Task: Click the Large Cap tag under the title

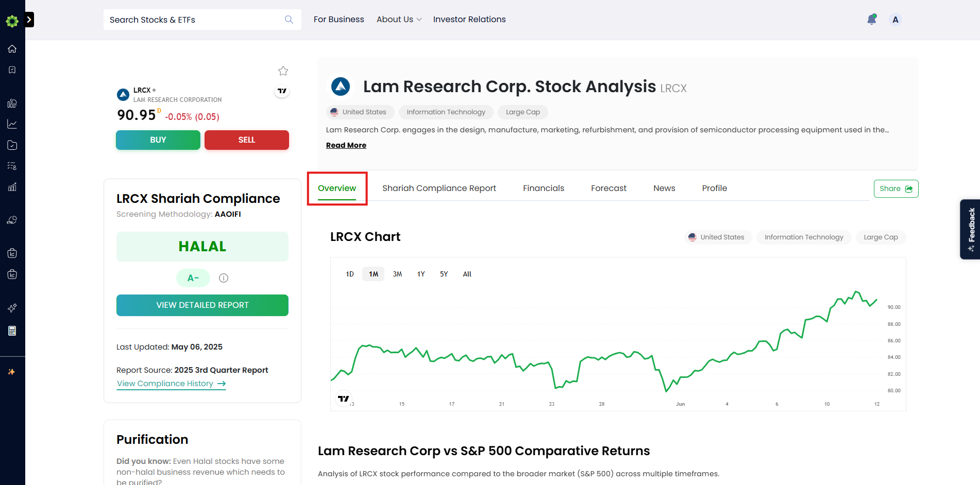Action: click(x=523, y=112)
